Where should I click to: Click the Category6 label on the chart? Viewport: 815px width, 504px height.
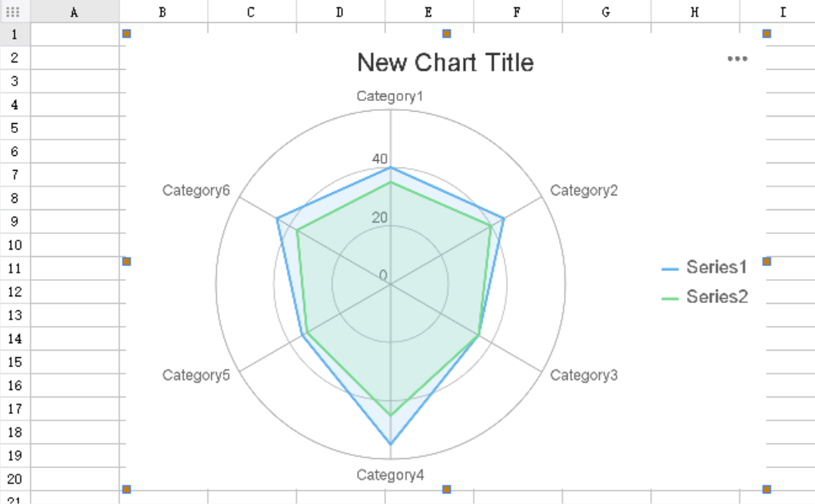197,190
